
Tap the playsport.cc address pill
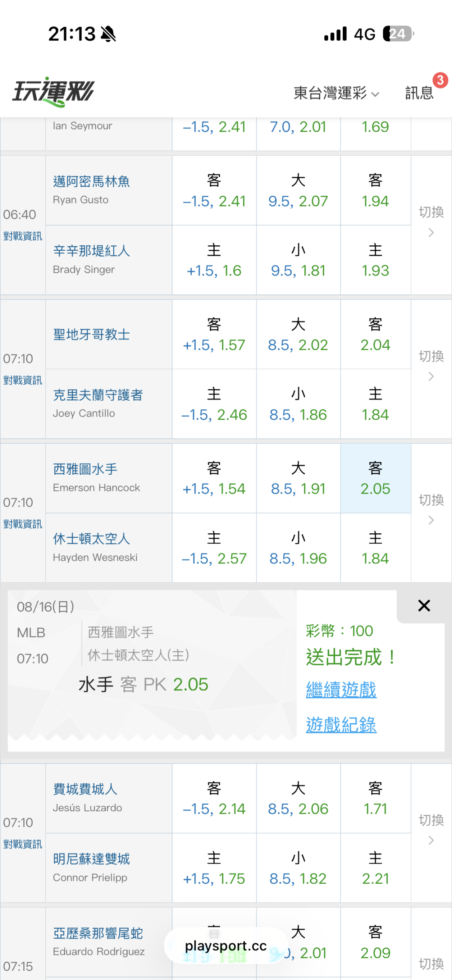coord(226,946)
